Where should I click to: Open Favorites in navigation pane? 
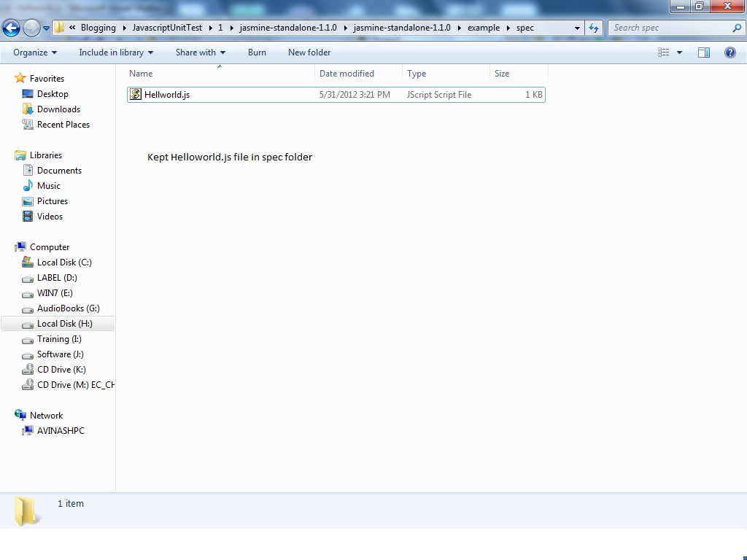(x=47, y=79)
